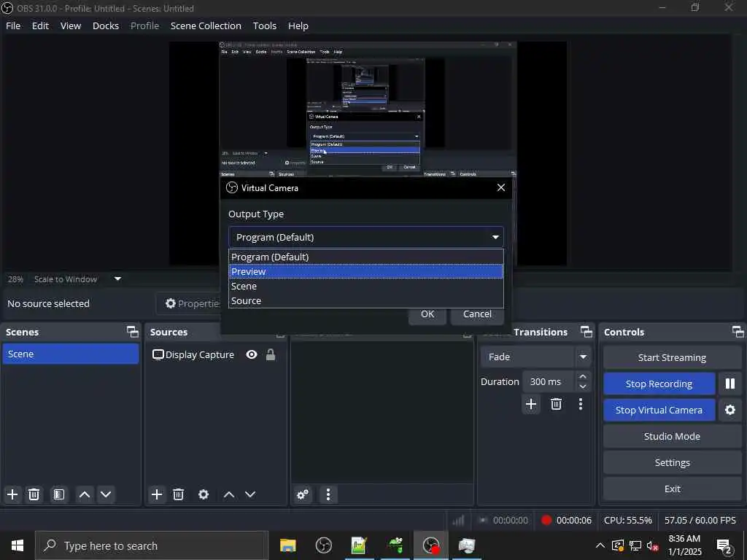
Task: Undock the Scene Transitions panel icon
Action: click(x=586, y=332)
